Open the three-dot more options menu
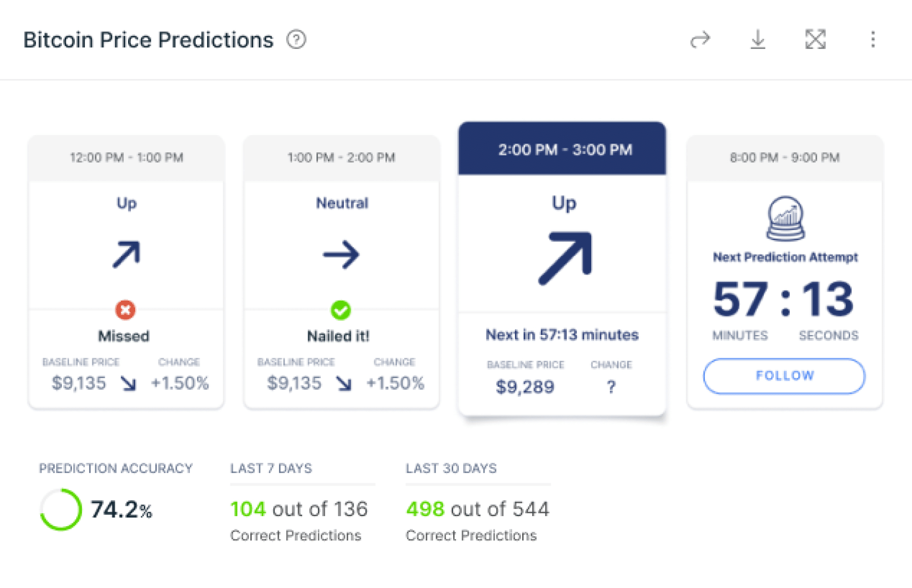Screen dimensions: 912x588 point(872,39)
